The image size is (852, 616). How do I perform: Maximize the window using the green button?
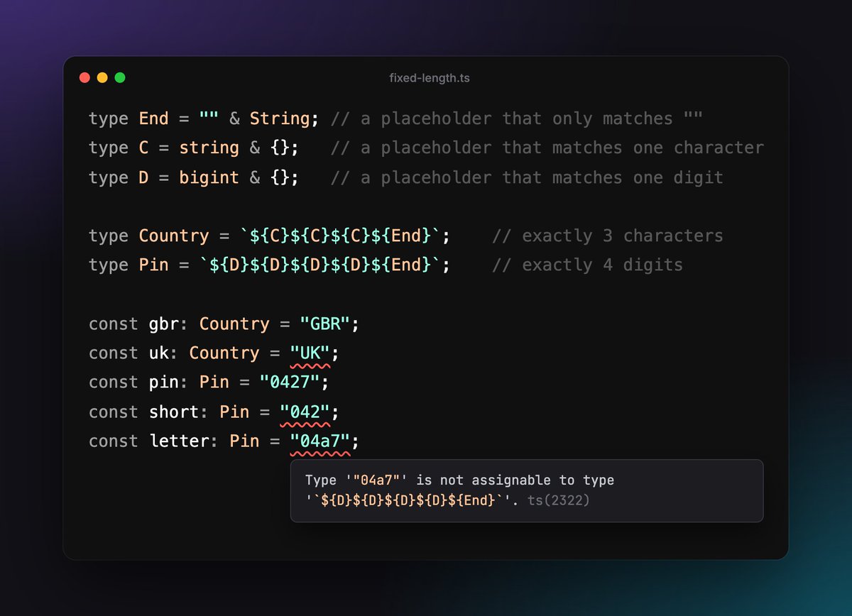120,77
